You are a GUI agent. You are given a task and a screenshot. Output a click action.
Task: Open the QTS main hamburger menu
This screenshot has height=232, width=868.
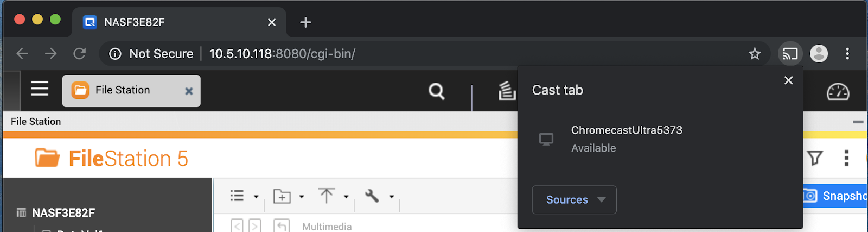[x=40, y=89]
